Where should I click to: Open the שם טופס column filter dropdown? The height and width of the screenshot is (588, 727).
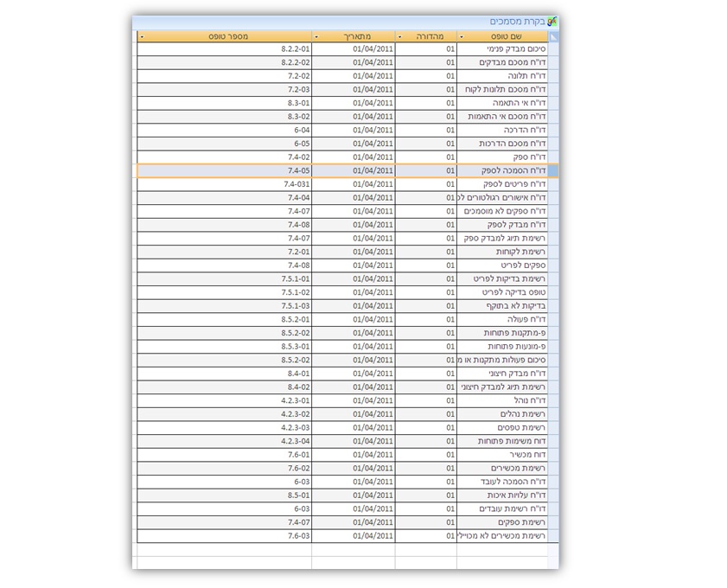(x=461, y=36)
